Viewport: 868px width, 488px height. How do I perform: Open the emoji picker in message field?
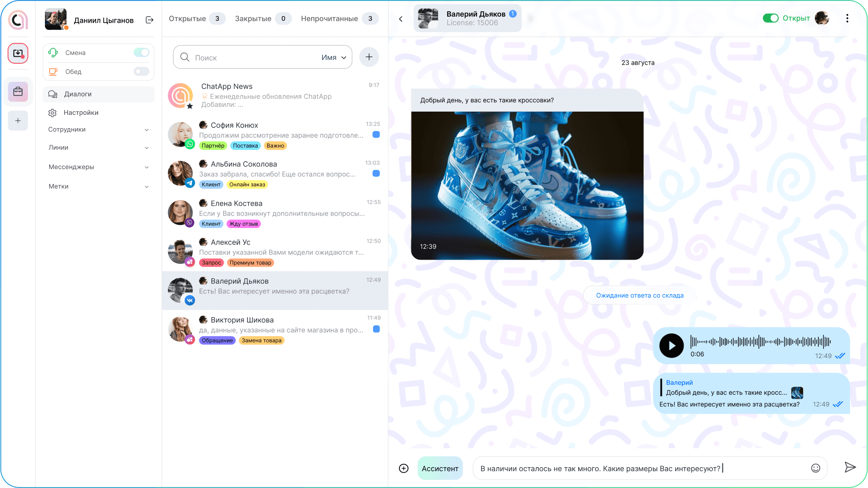(816, 468)
